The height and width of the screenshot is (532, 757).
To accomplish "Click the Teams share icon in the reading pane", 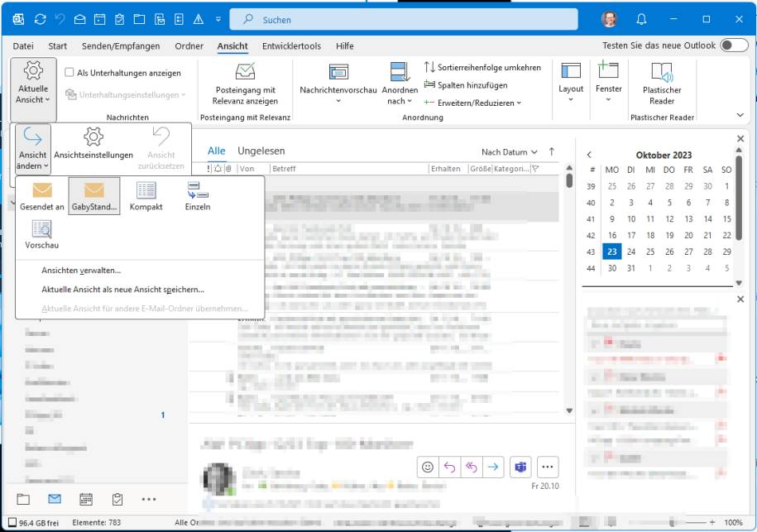I will (520, 467).
